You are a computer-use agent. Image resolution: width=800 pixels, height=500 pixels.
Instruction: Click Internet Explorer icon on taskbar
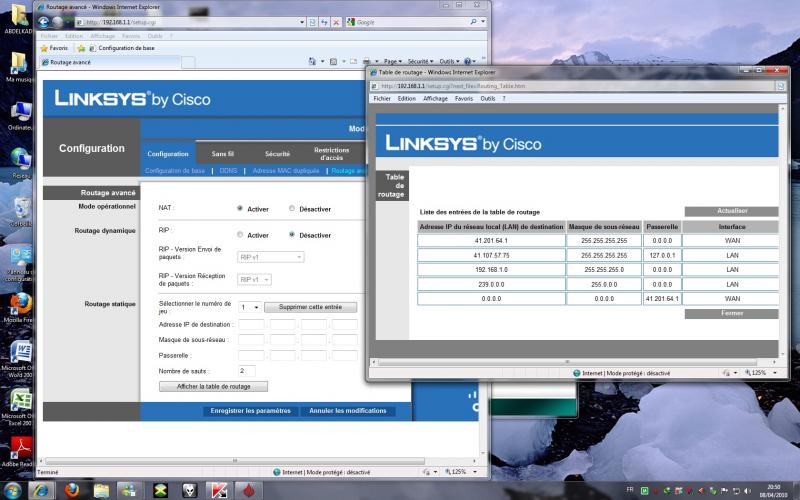41,490
